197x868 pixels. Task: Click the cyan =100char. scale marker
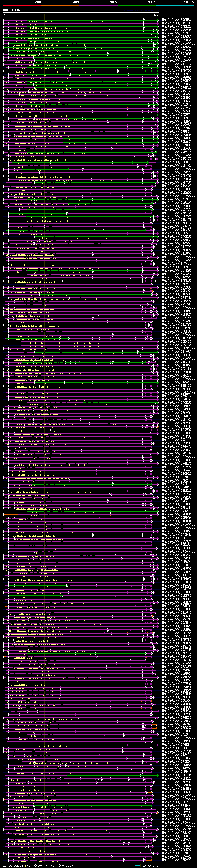[x=138, y=866]
